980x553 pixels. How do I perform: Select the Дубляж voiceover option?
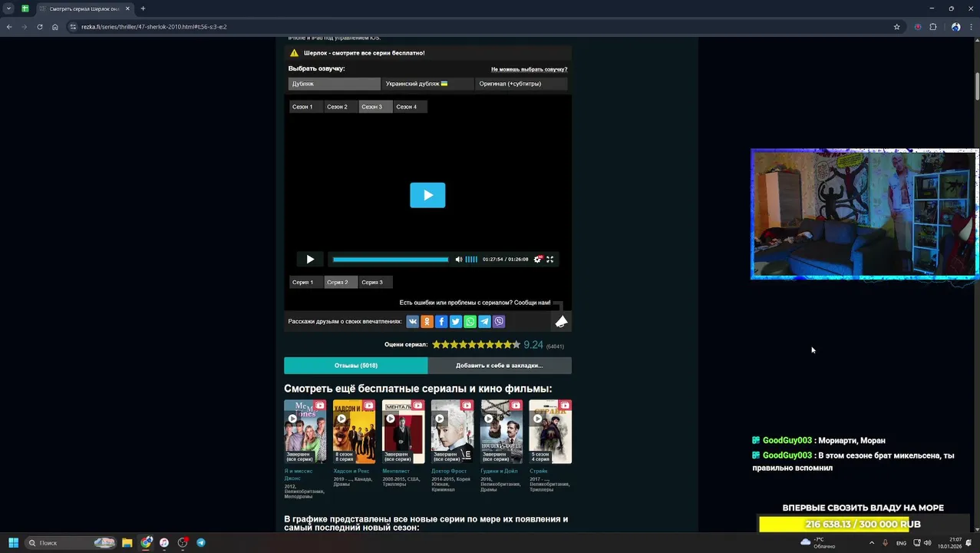[x=334, y=84]
